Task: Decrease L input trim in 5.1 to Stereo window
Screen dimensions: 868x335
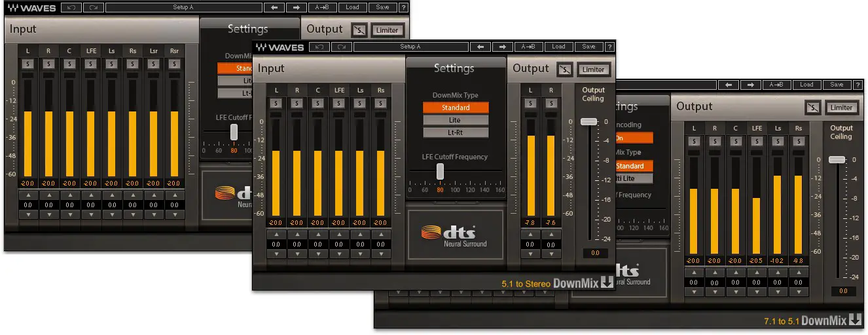Action: pyautogui.click(x=276, y=254)
